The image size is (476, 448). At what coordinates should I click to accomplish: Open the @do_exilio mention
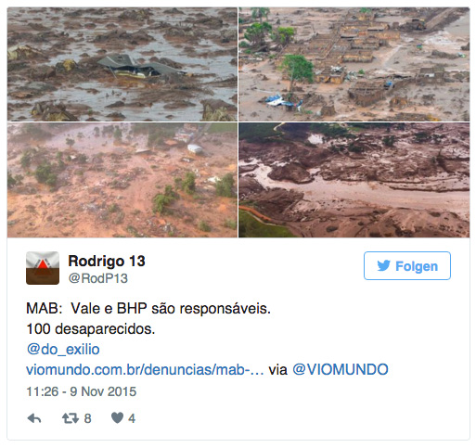(63, 350)
